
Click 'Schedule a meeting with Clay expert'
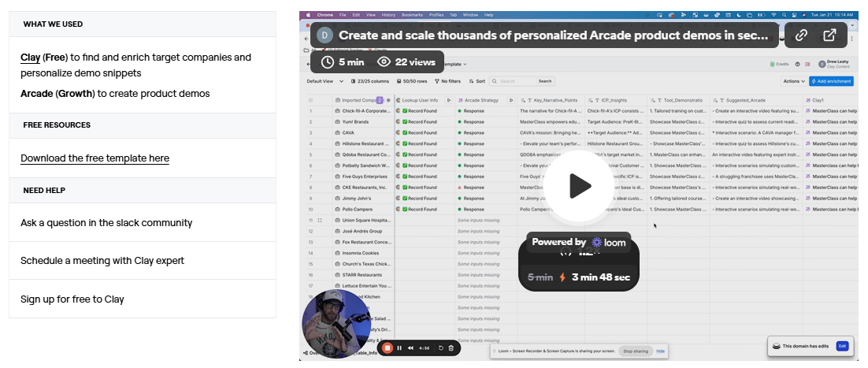click(x=102, y=261)
